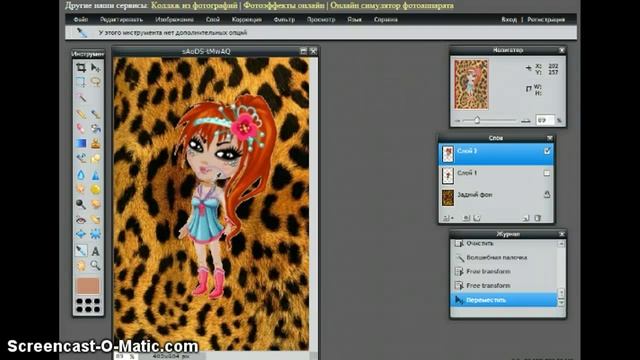640x360 pixels.
Task: Select the yellow Sponge tool
Action: 96,189
